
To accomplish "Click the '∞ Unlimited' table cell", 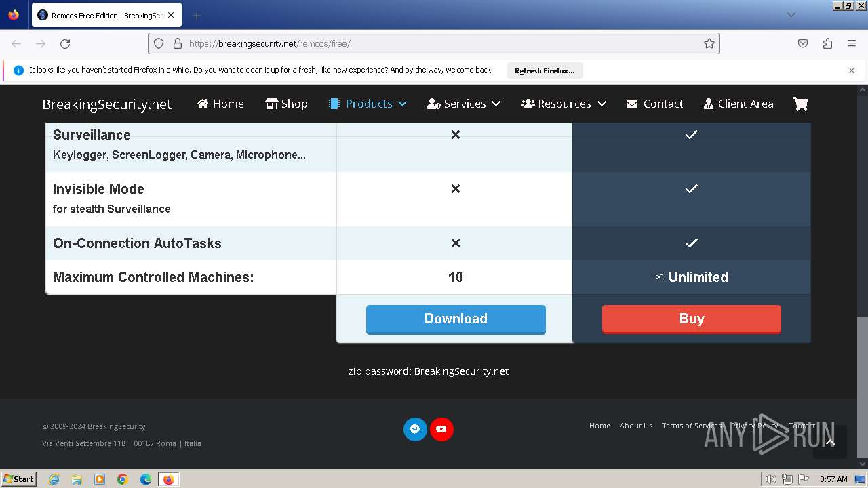I will coord(692,277).
